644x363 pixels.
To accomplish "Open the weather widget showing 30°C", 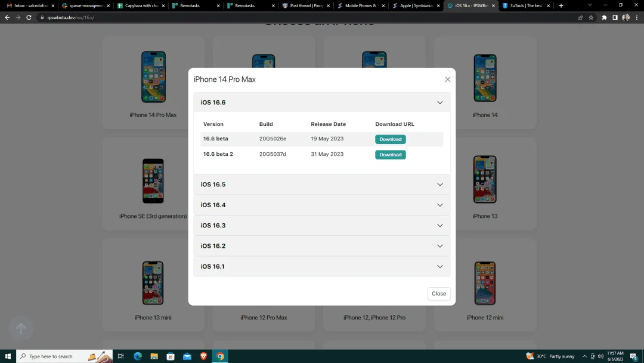I will (x=550, y=356).
